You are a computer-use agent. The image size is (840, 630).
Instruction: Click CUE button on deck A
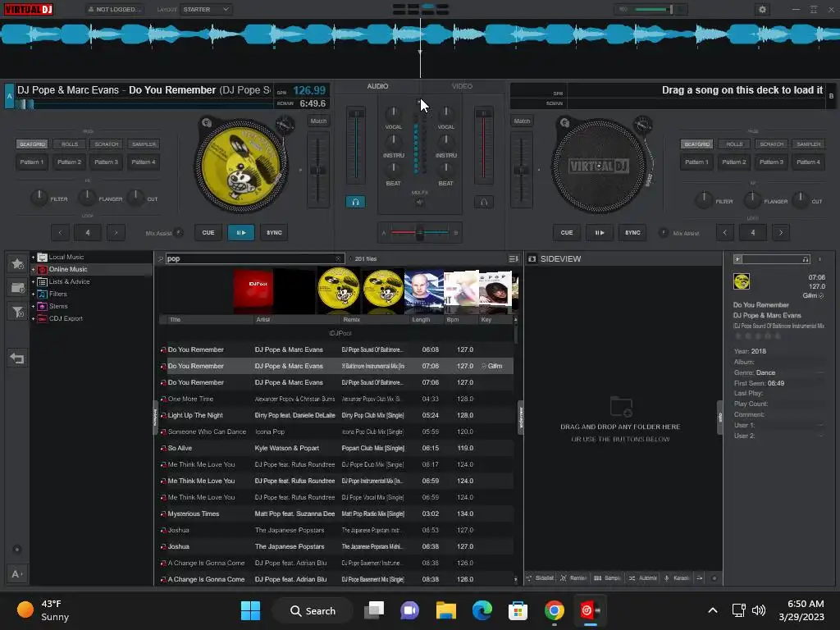coord(208,232)
